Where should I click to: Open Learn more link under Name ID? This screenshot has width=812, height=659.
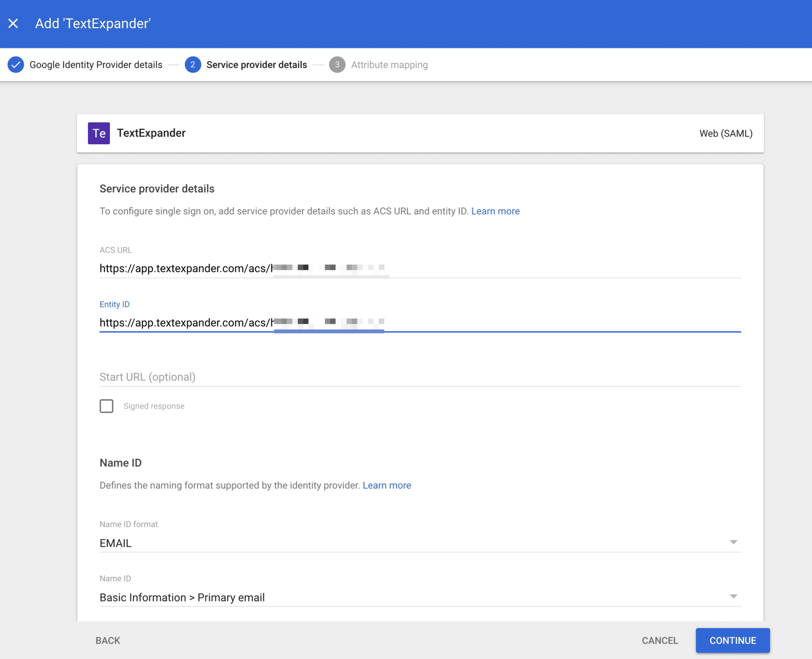387,485
